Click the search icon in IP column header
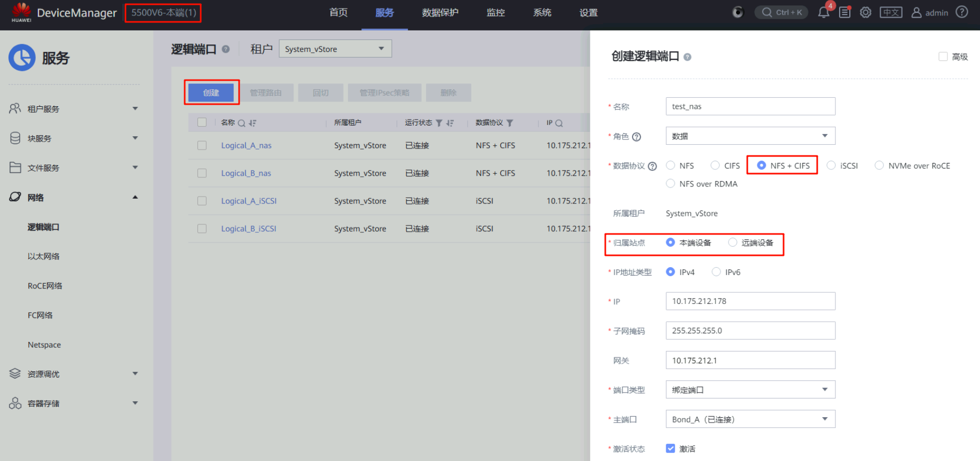The width and height of the screenshot is (980, 461). pos(559,123)
